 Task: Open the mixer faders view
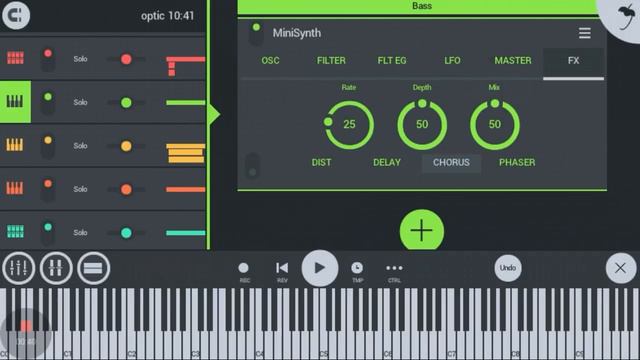(18, 268)
